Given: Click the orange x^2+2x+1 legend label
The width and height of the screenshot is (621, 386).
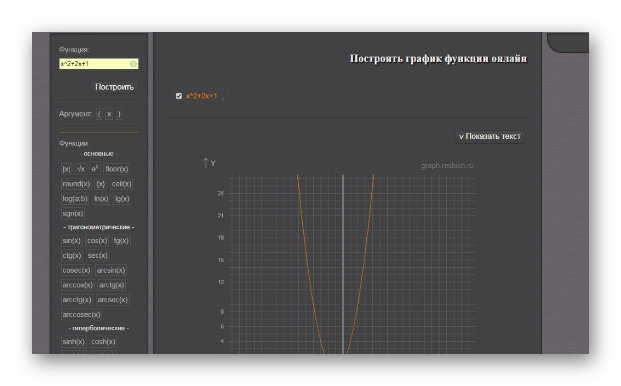Looking at the screenshot, I should (x=202, y=96).
